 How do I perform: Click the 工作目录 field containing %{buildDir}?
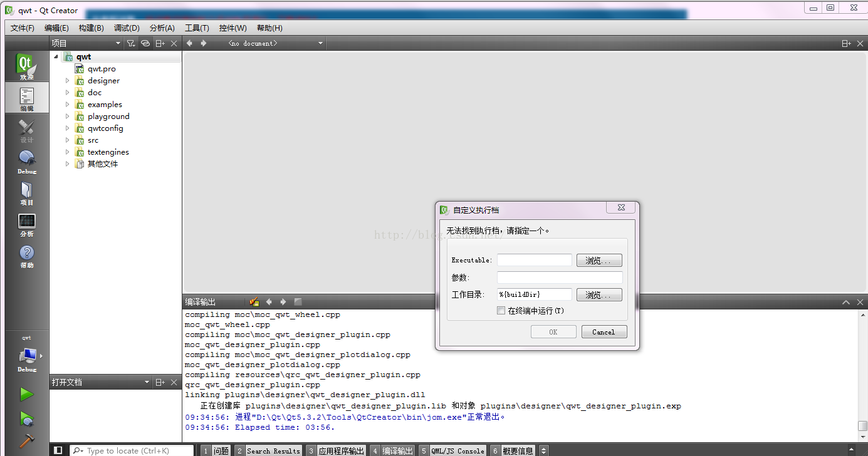tap(535, 294)
